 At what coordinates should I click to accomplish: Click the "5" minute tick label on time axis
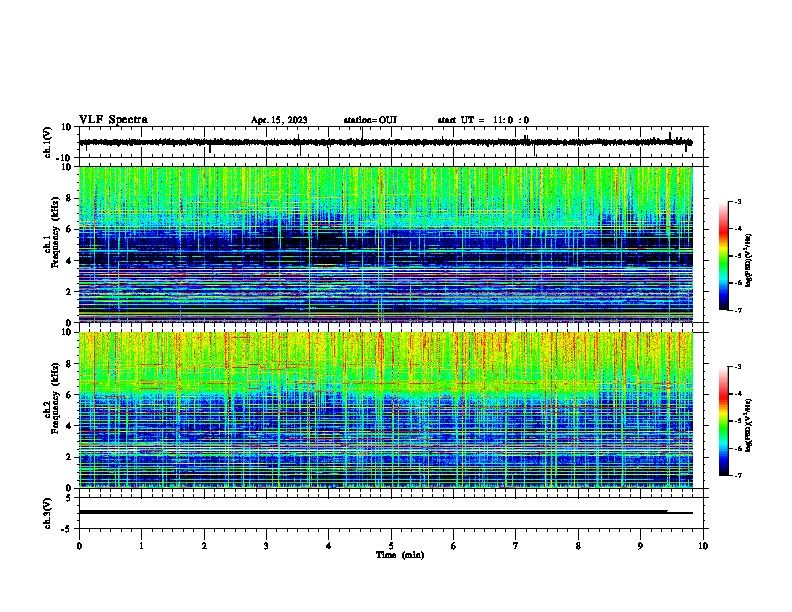[x=391, y=546]
